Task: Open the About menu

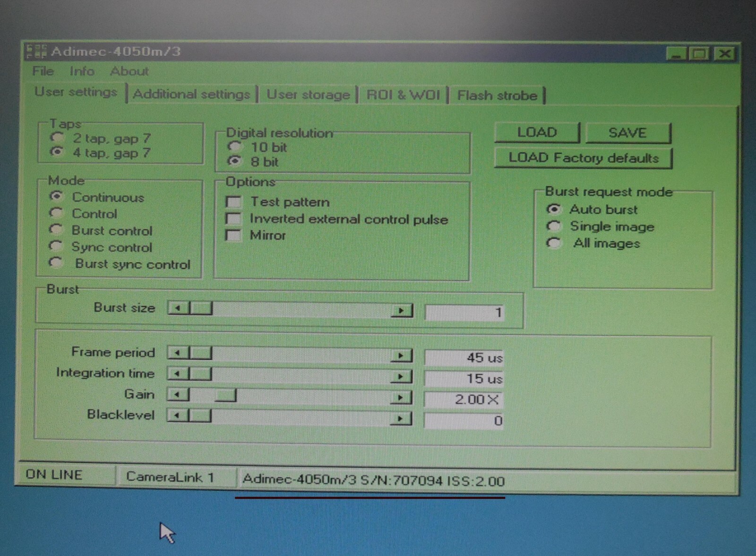Action: pos(129,71)
